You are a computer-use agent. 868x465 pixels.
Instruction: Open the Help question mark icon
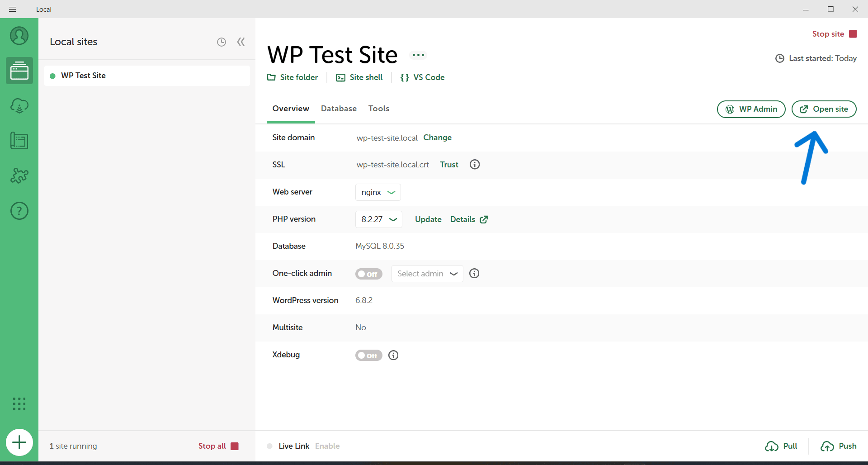(19, 211)
